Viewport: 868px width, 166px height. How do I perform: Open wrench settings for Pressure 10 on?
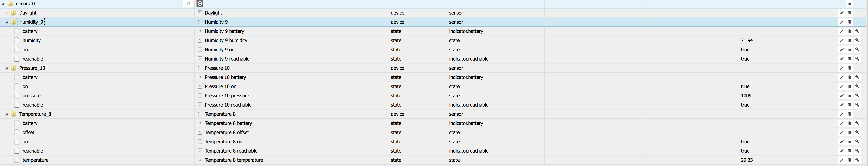point(858,86)
